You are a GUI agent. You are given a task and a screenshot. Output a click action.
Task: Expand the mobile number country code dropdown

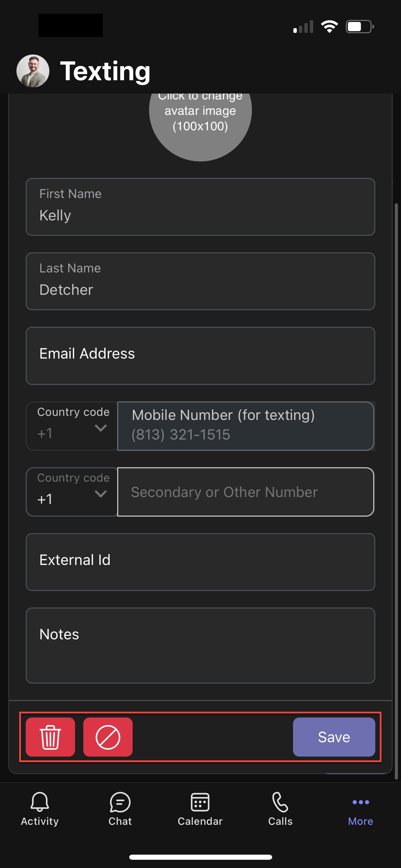72,426
